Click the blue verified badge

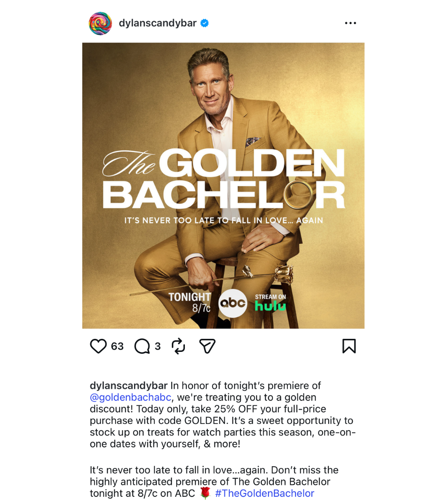[205, 23]
